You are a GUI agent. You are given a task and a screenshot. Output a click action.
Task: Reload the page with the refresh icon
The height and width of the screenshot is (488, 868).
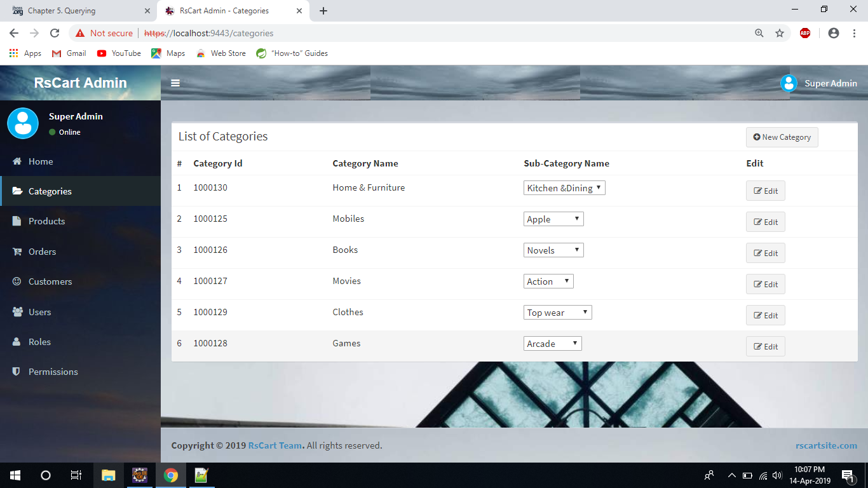(x=55, y=33)
